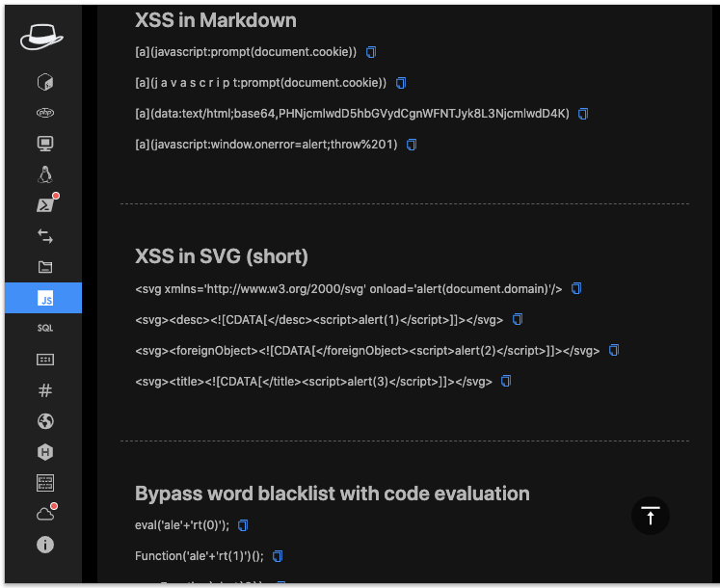The height and width of the screenshot is (588, 720).
Task: Copy the svg foreignObject alert(2) payload
Action: tap(614, 350)
